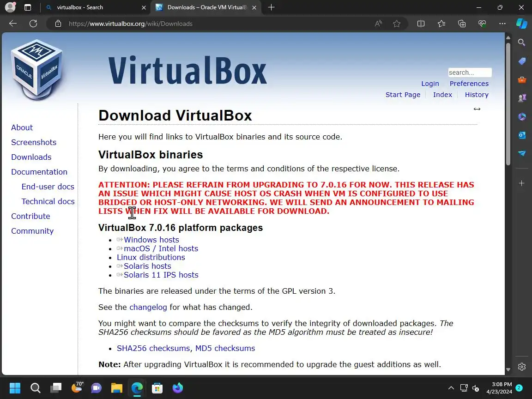
Task: Open taskbar Search magnifier
Action: pyautogui.click(x=35, y=388)
